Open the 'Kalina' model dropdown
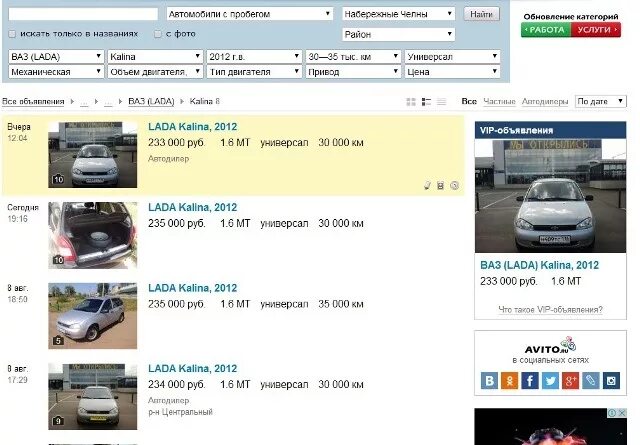 [x=155, y=57]
